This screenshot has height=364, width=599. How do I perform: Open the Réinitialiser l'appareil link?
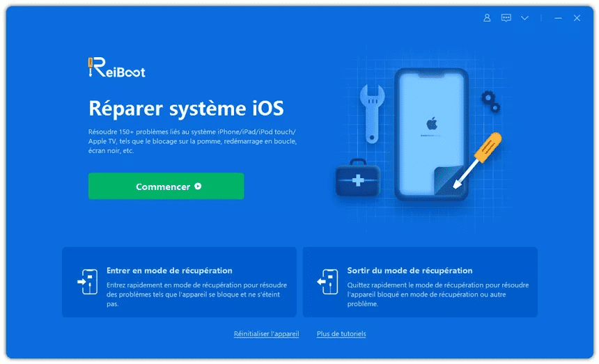coord(266,334)
